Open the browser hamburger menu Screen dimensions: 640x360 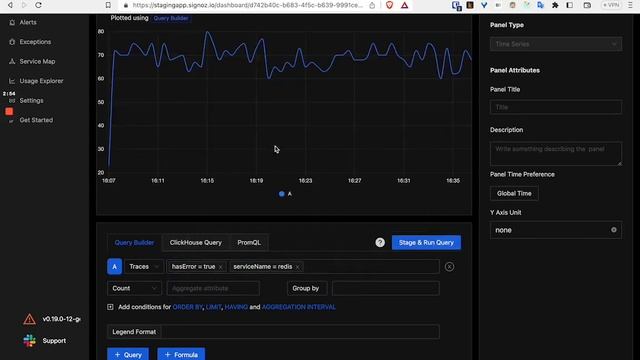[x=630, y=5]
